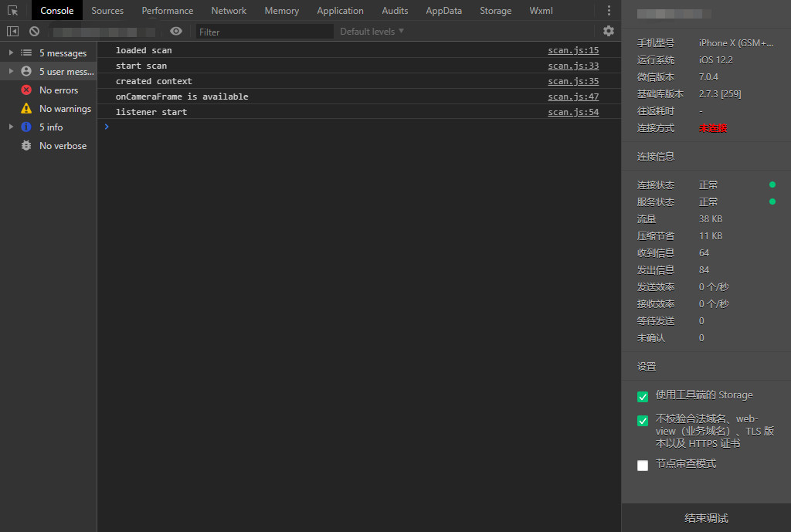Open source link scan.js:47
Viewport: 791px width, 532px height.
[x=573, y=97]
